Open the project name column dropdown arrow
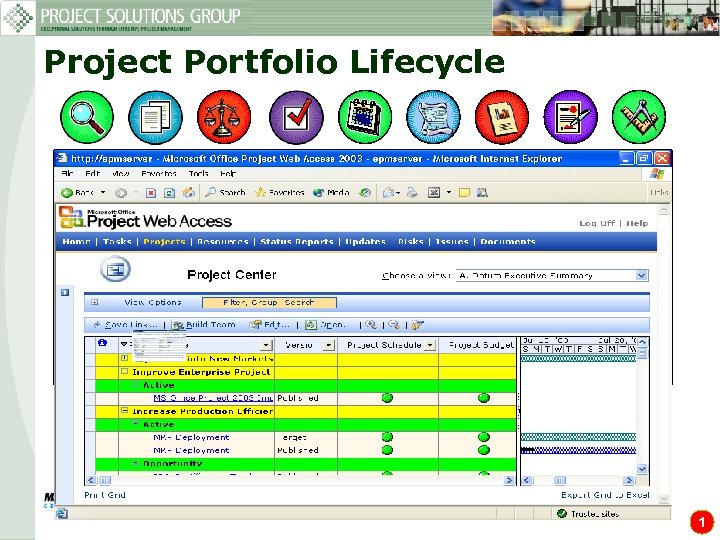Viewport: 720px width, 540px height. pos(266,345)
